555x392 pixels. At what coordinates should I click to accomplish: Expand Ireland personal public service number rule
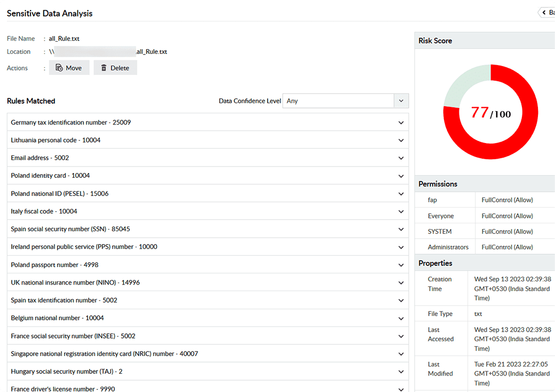[x=208, y=247]
